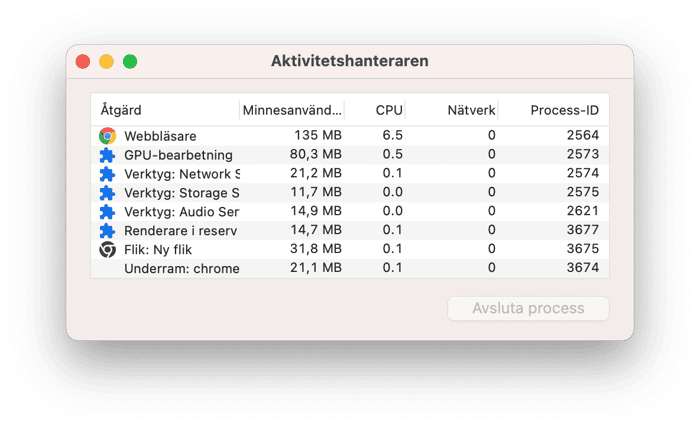Screen dimensions: 700x428
Task: Click the Chrome icon beside Webbläsare
Action: (x=107, y=136)
